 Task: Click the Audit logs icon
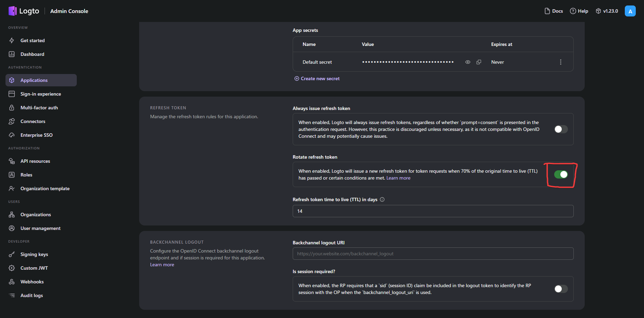pos(12,295)
